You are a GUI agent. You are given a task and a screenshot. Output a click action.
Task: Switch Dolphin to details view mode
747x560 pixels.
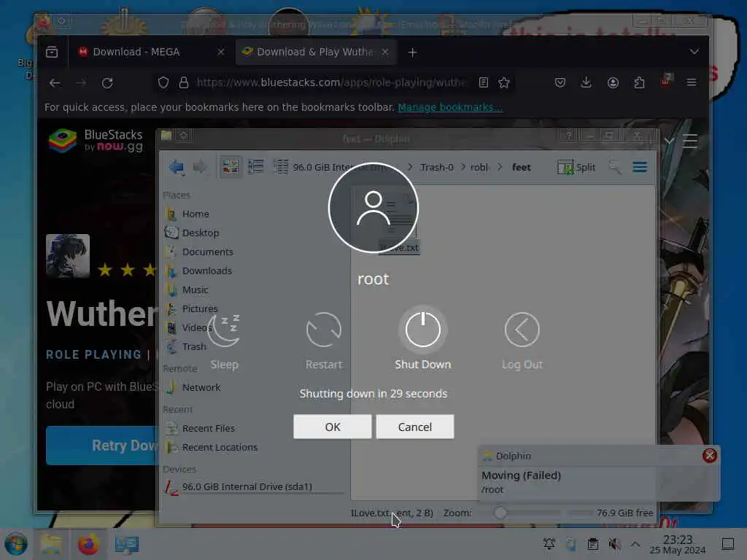point(281,167)
